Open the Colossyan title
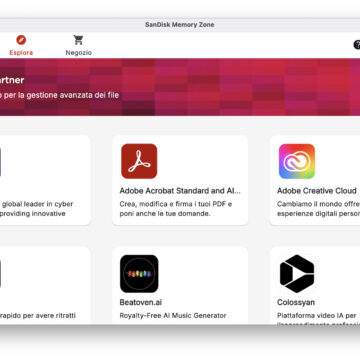Screen dimensions: 360x360 tap(296, 302)
